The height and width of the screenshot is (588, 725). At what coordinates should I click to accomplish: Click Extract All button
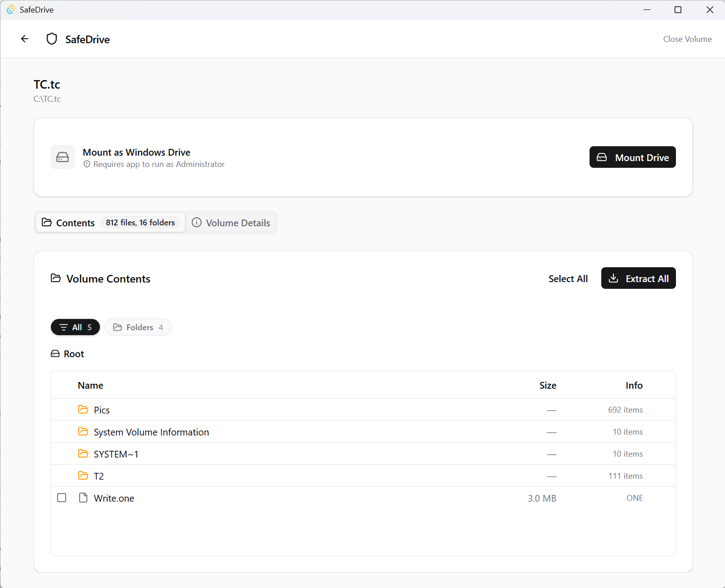638,278
